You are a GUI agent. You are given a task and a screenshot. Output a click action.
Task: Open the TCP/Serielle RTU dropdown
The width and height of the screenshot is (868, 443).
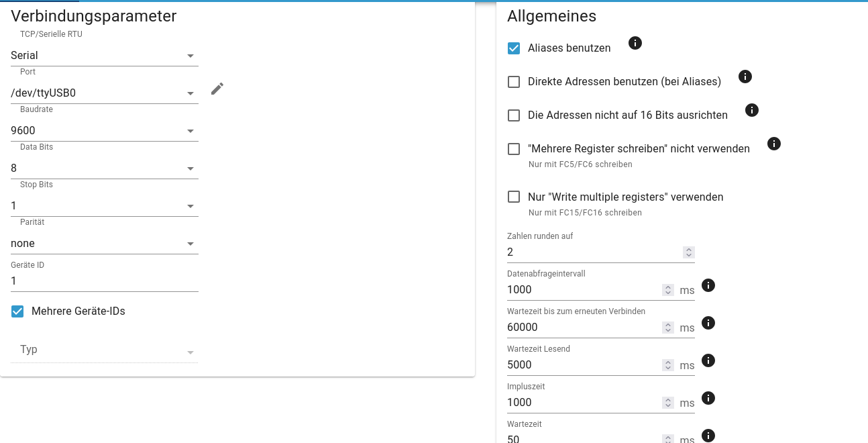click(x=104, y=56)
